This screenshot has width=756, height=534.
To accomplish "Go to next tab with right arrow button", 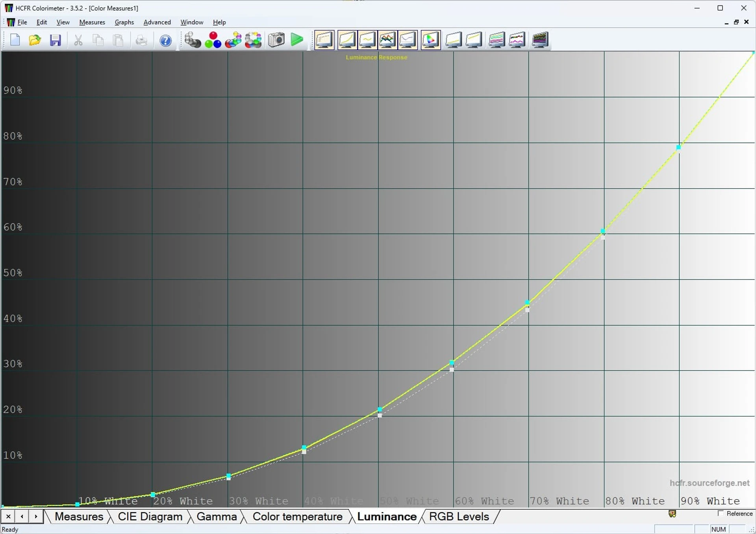I will 36,516.
